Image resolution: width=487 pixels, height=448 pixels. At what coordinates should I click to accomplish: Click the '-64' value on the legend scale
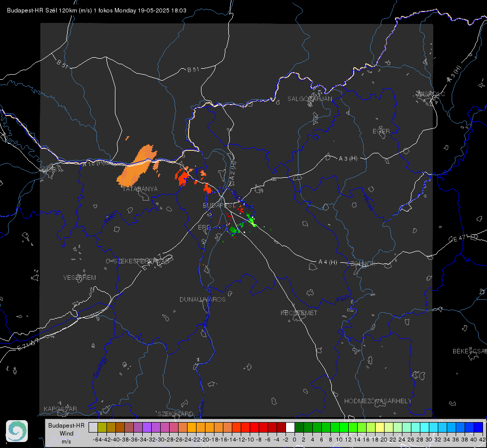pyautogui.click(x=97, y=440)
